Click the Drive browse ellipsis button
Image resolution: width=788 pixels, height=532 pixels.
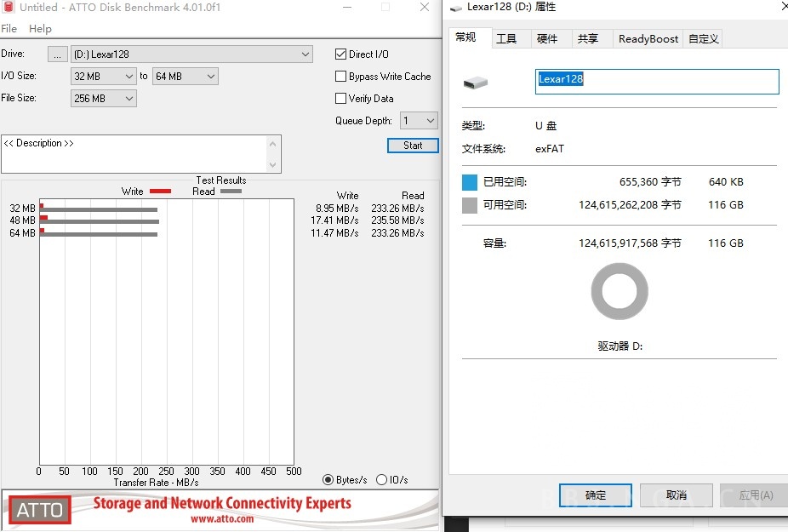coord(56,54)
